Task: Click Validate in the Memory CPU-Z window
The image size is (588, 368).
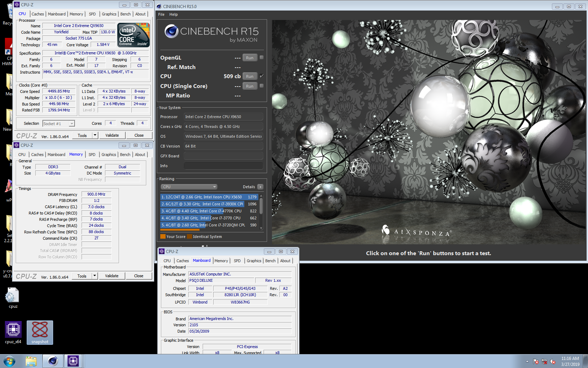Action: click(112, 276)
